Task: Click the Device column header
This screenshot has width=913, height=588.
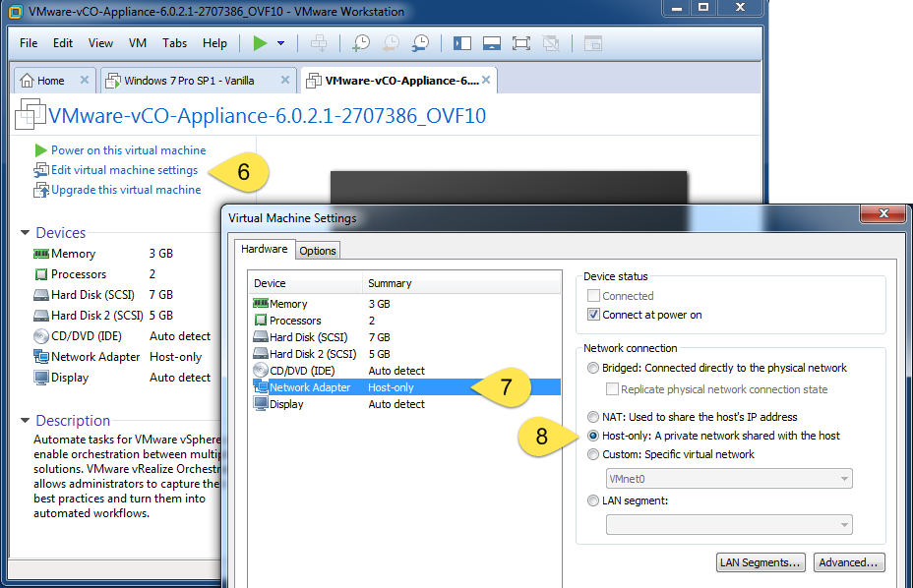Action: [x=305, y=283]
